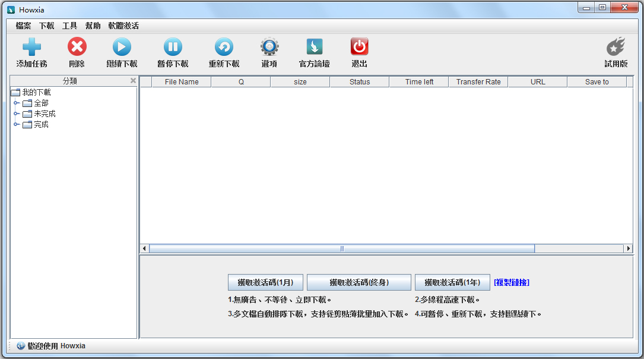Click the horizontal scrollbar thumb
644x359 pixels.
(342, 248)
